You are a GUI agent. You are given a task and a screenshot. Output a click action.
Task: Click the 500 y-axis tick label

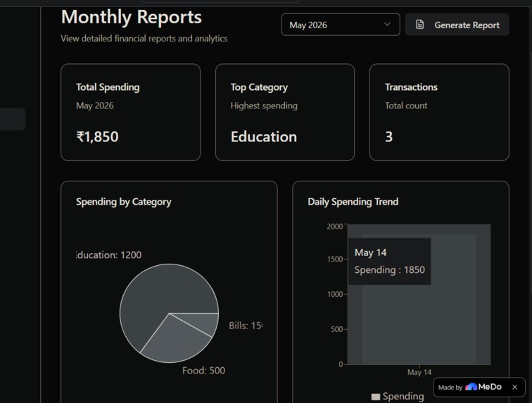point(336,329)
